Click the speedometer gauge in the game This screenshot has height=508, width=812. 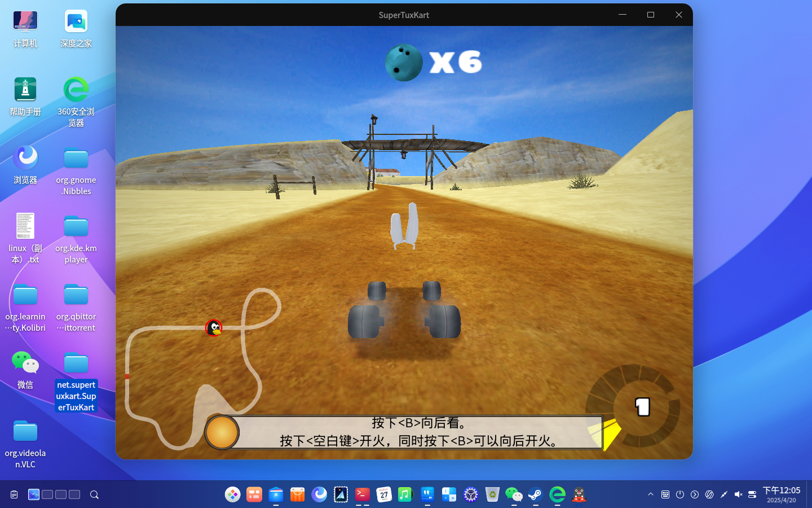[x=632, y=408]
